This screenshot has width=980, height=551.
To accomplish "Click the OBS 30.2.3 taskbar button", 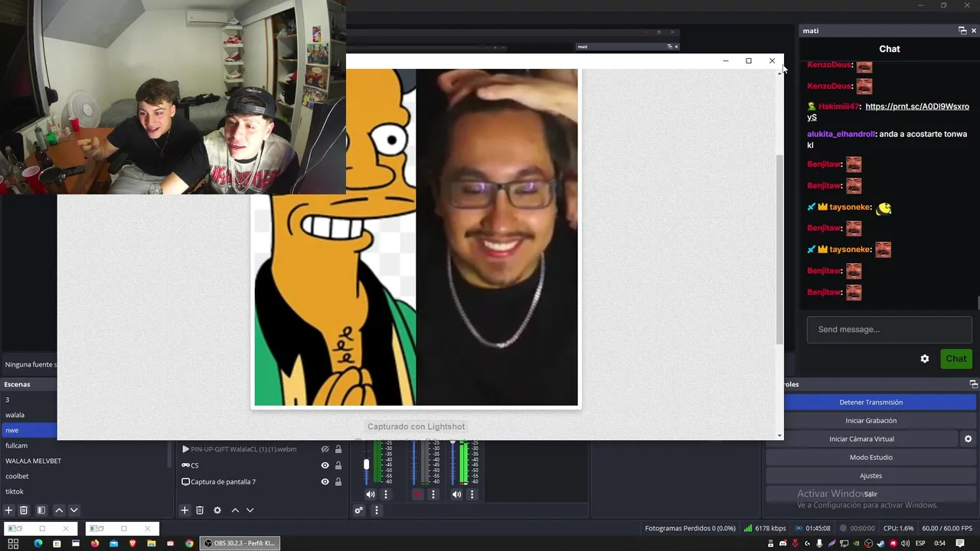I will (x=240, y=543).
